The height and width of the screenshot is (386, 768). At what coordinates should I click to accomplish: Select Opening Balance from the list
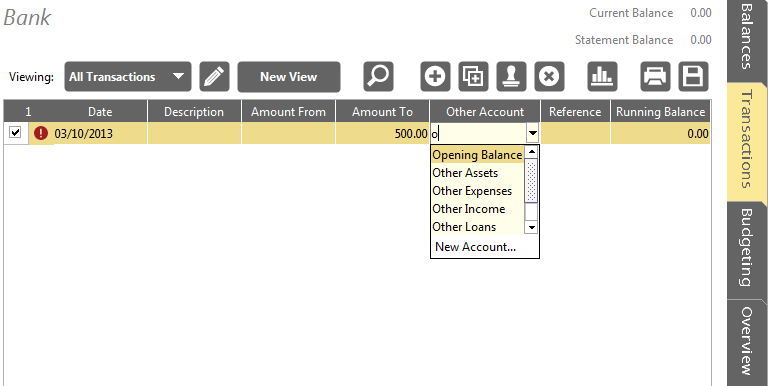pos(477,155)
